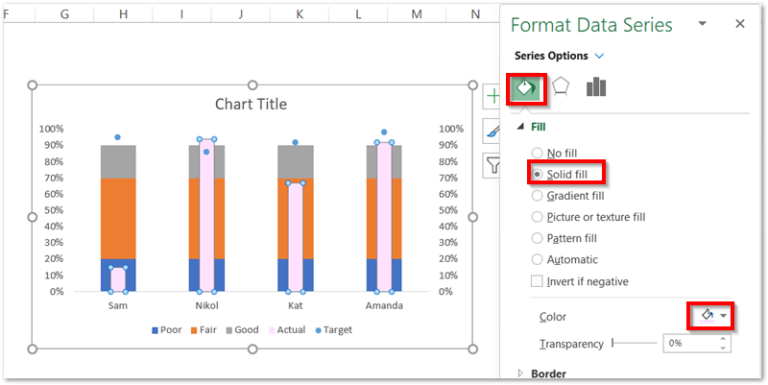This screenshot has height=385, width=768.
Task: Open the fill Color paint bucket picker
Action: pyautogui.click(x=707, y=316)
